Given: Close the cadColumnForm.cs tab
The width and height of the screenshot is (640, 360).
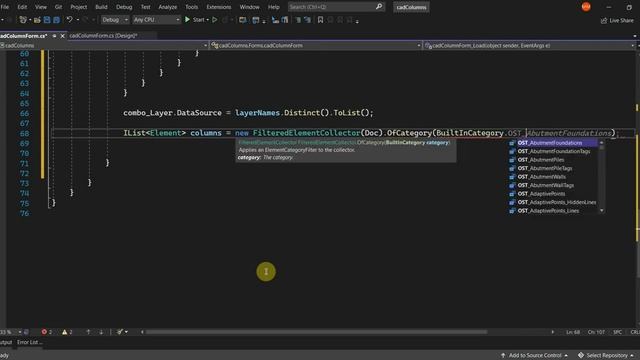Looking at the screenshot, I should [62, 36].
